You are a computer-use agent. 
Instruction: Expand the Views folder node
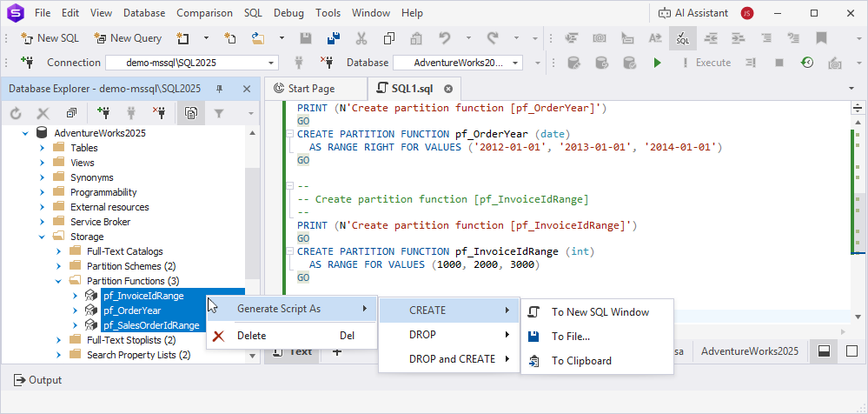pos(42,163)
